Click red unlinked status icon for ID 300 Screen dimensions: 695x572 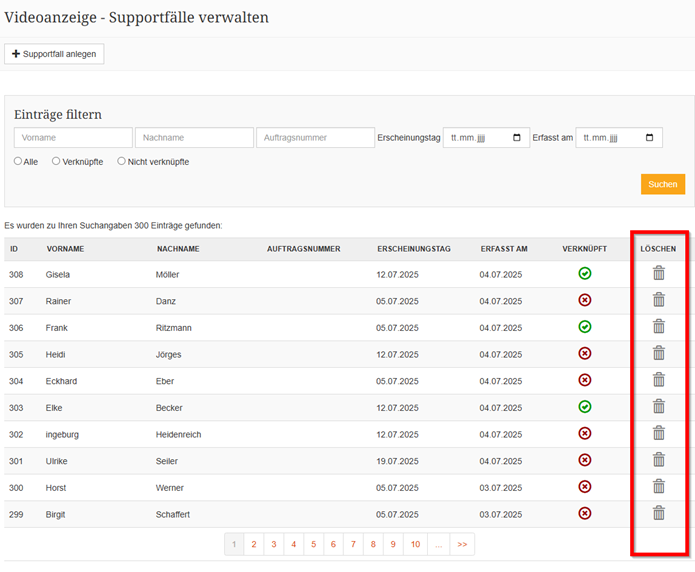click(585, 486)
